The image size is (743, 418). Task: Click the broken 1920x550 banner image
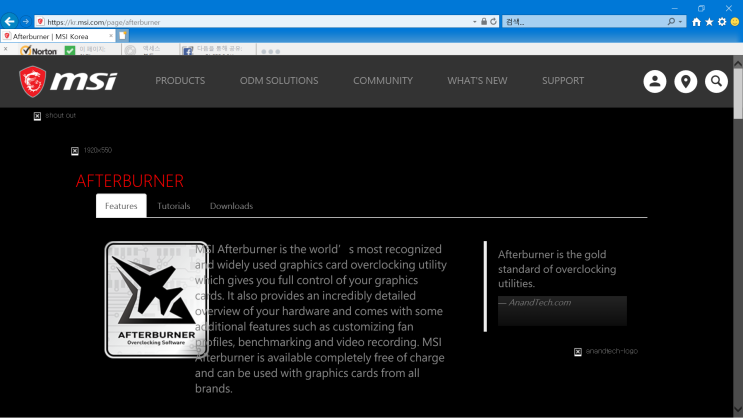[x=91, y=151]
